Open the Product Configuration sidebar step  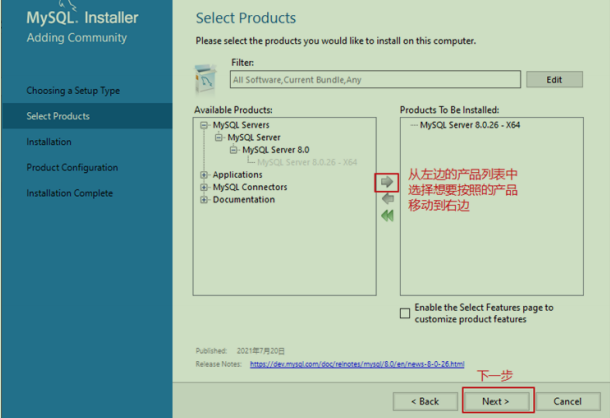72,167
